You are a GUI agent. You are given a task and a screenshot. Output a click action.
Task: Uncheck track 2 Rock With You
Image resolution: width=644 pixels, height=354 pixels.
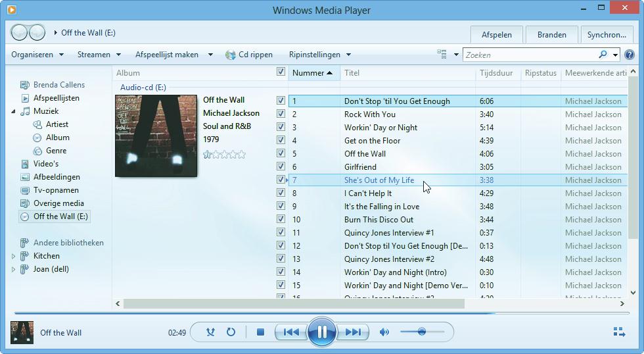click(x=281, y=113)
